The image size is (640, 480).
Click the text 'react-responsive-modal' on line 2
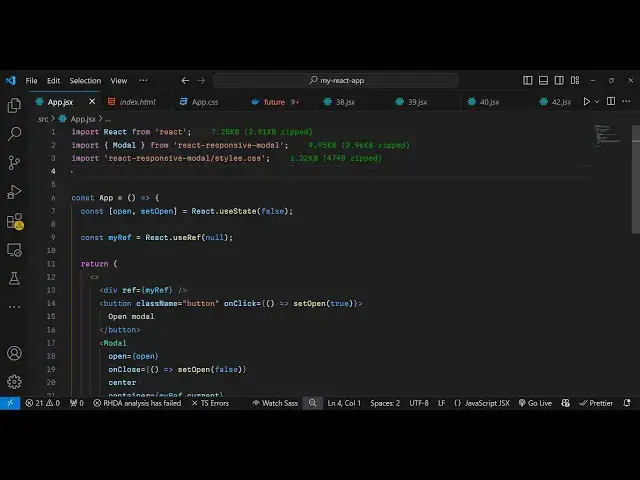[x=229, y=145]
